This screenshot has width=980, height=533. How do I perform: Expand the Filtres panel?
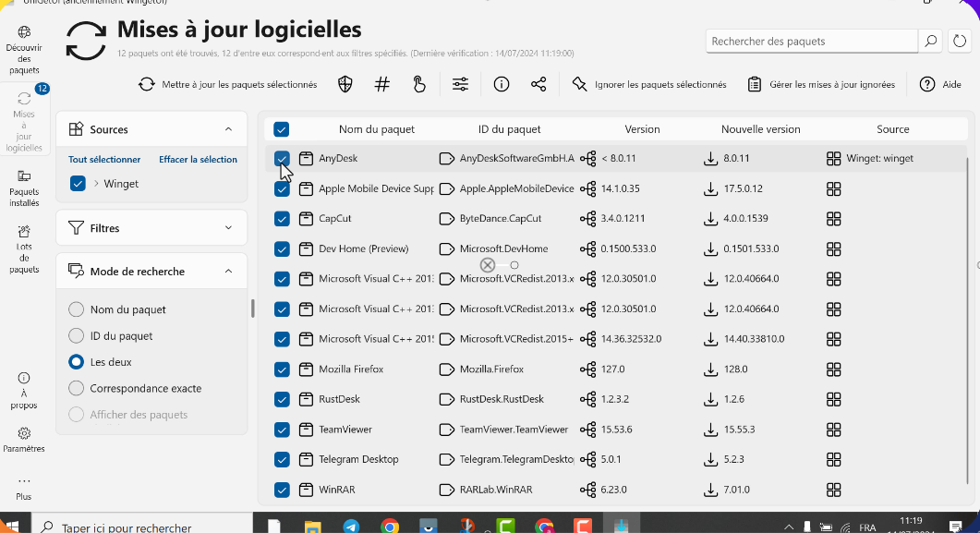tap(228, 228)
